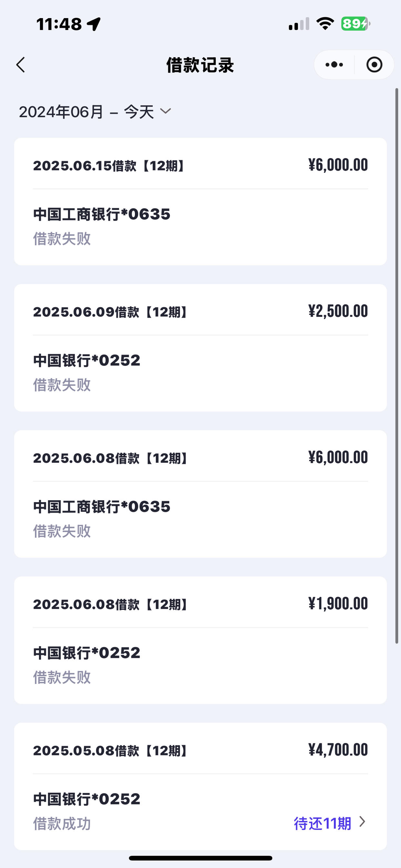Tap the 待还11期 link
The height and width of the screenshot is (868, 401).
(x=323, y=823)
